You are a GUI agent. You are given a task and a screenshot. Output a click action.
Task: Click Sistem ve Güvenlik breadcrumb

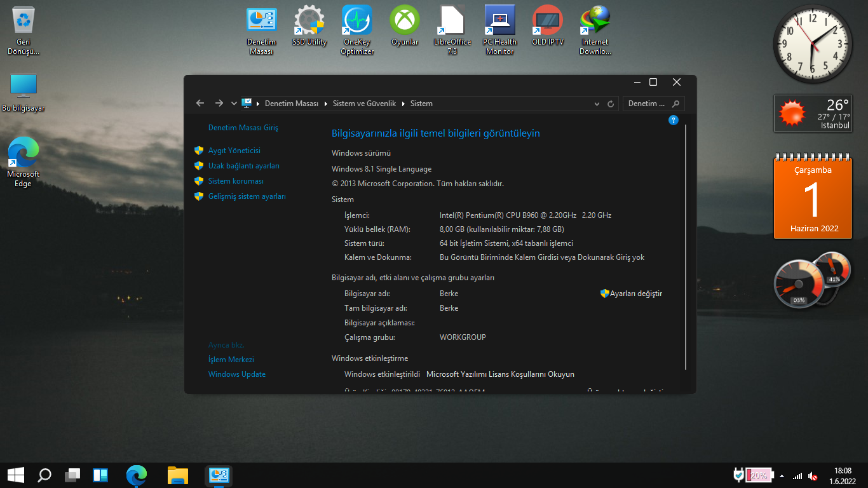365,104
